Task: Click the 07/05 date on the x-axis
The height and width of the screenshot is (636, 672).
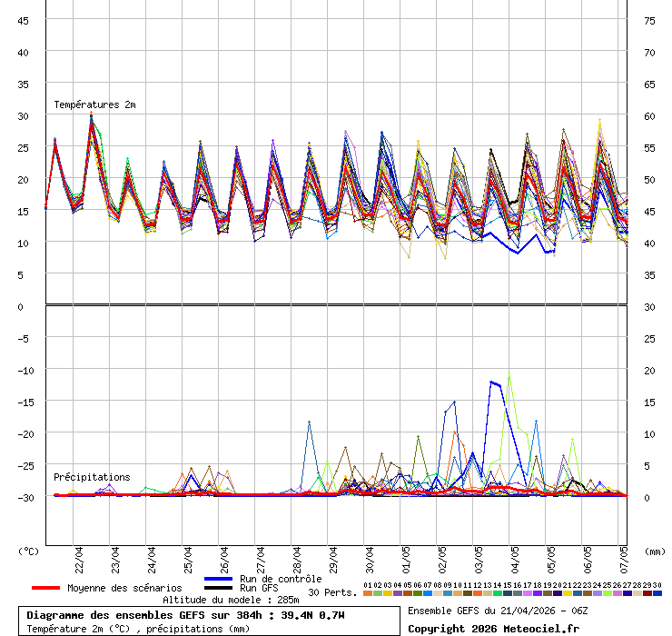Action: click(625, 555)
